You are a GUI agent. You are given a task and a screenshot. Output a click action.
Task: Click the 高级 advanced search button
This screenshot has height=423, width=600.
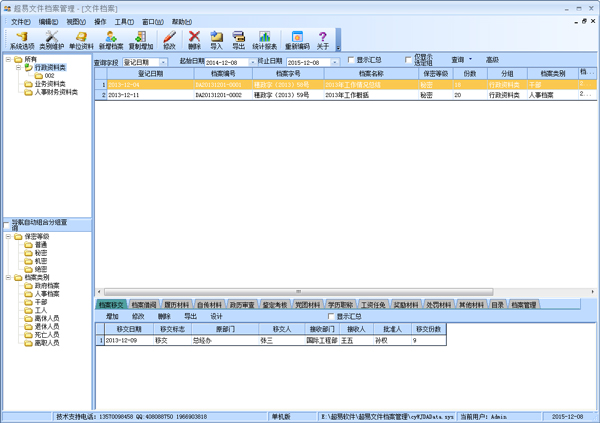[x=492, y=61]
